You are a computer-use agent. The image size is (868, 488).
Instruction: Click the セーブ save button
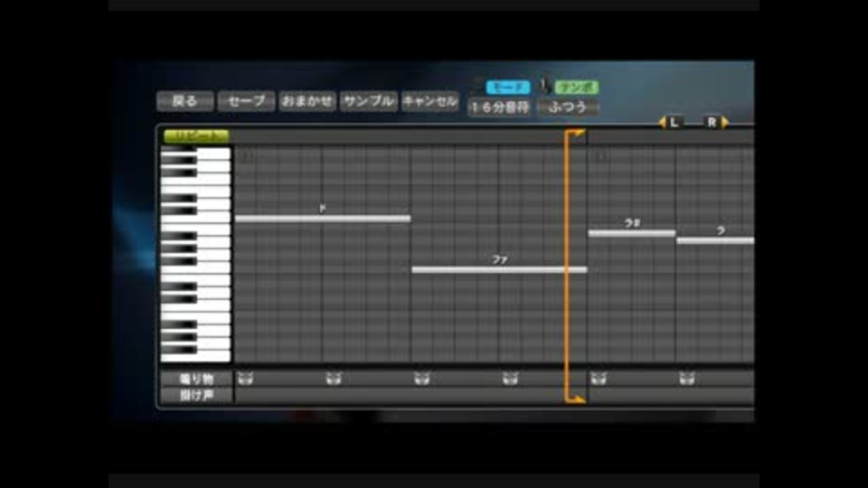pos(246,101)
